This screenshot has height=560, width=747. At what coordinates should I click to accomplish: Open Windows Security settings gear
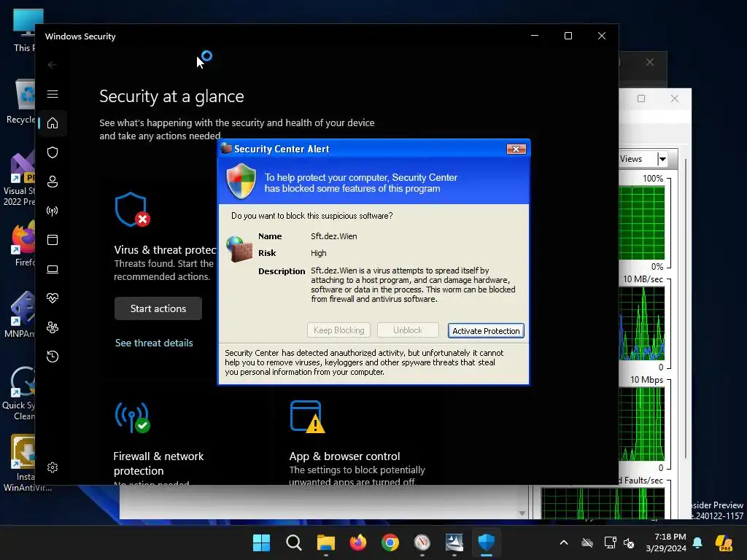tap(53, 467)
